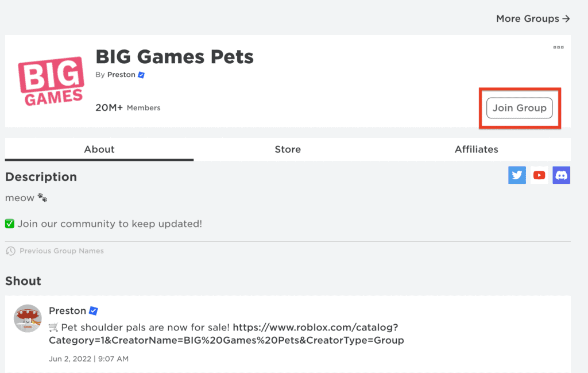Open the YouTube social link icon
The width and height of the screenshot is (588, 373).
pos(539,175)
